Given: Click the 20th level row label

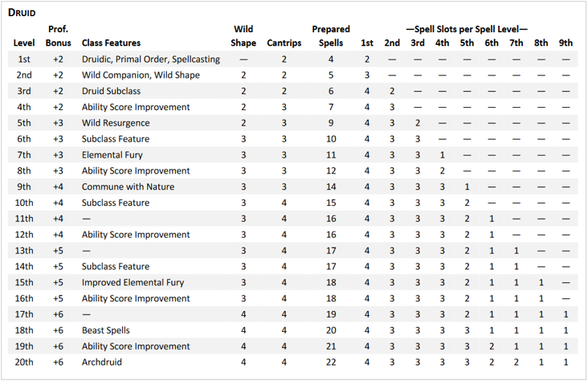Looking at the screenshot, I should [24, 363].
